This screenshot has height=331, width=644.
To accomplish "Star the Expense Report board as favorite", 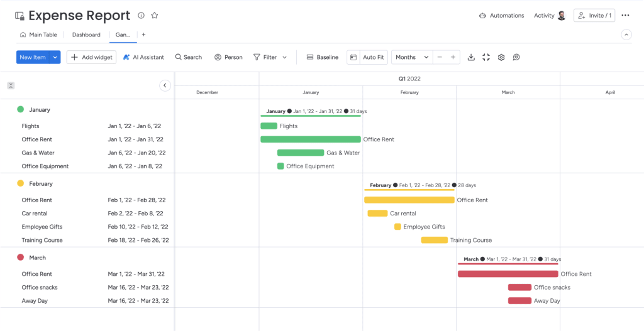I will (155, 16).
